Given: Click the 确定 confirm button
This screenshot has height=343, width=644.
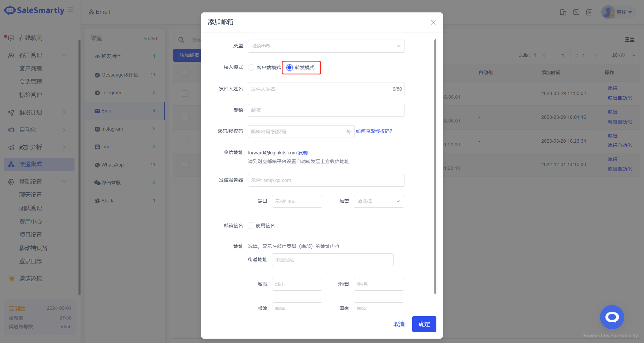Looking at the screenshot, I should 424,324.
